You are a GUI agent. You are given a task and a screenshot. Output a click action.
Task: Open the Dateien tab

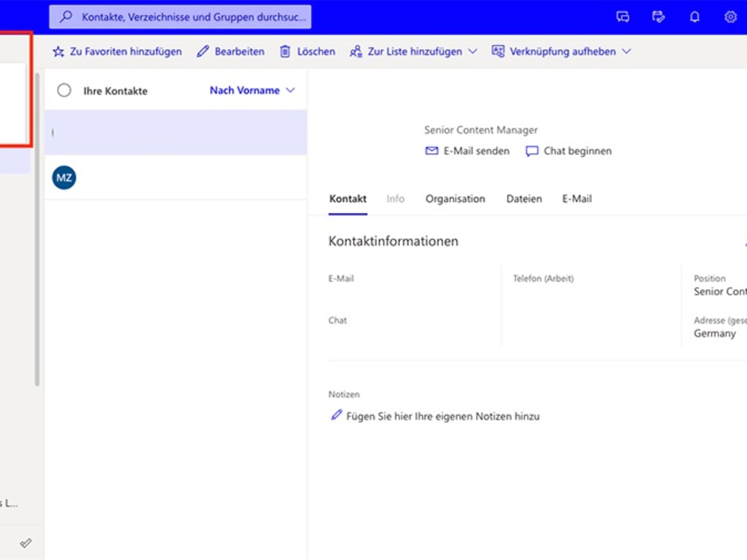[524, 199]
